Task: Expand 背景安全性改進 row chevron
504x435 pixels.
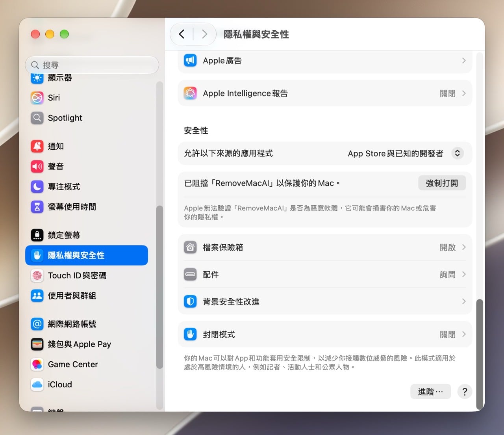Action: tap(464, 301)
